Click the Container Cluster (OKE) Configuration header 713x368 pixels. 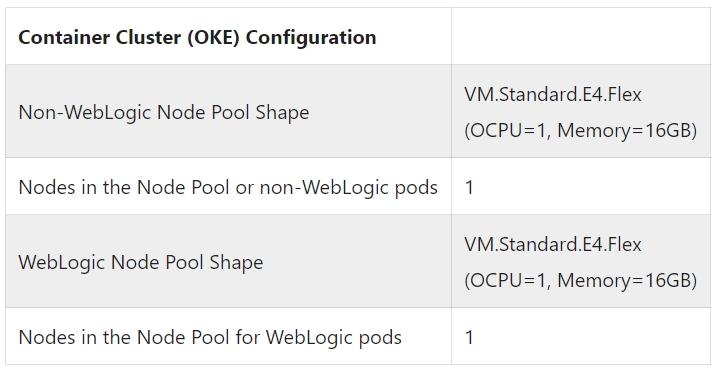click(197, 37)
